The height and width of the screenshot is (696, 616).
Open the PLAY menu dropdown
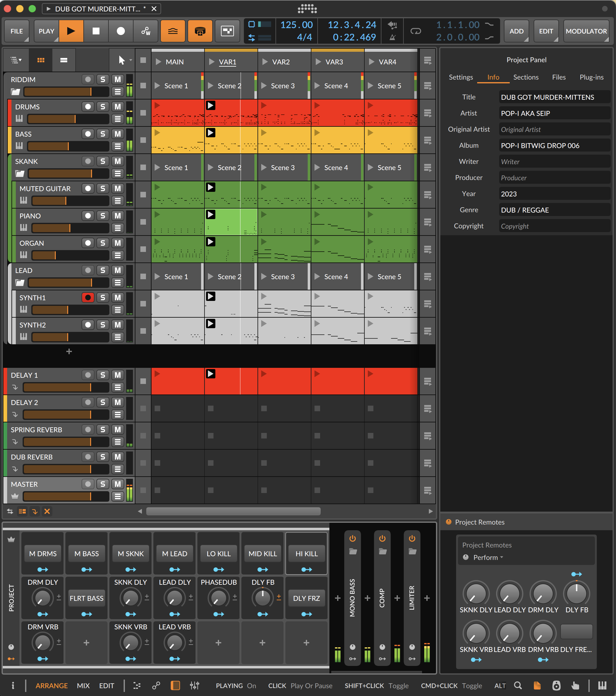(x=47, y=31)
